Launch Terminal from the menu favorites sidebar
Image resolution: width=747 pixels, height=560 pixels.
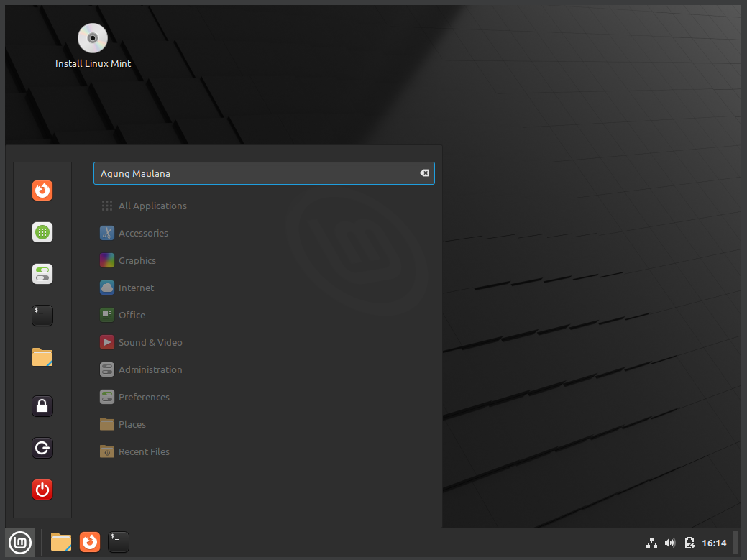pos(42,316)
